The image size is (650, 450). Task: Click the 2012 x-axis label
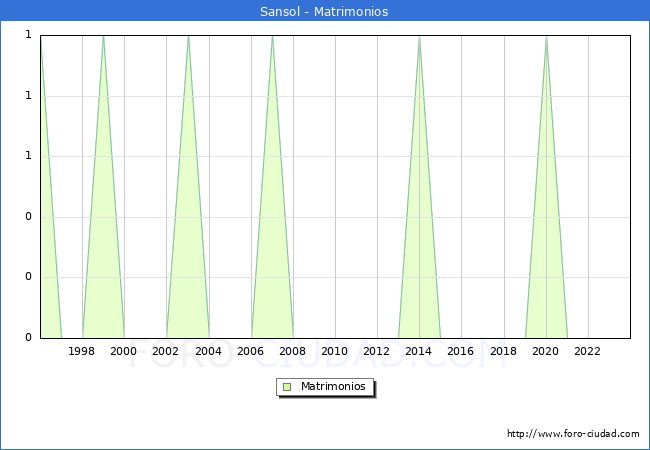377,351
